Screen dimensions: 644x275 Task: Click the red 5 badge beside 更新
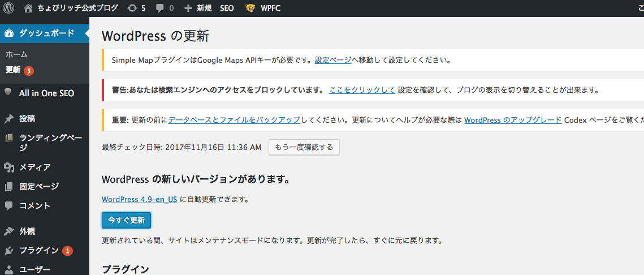tap(28, 71)
